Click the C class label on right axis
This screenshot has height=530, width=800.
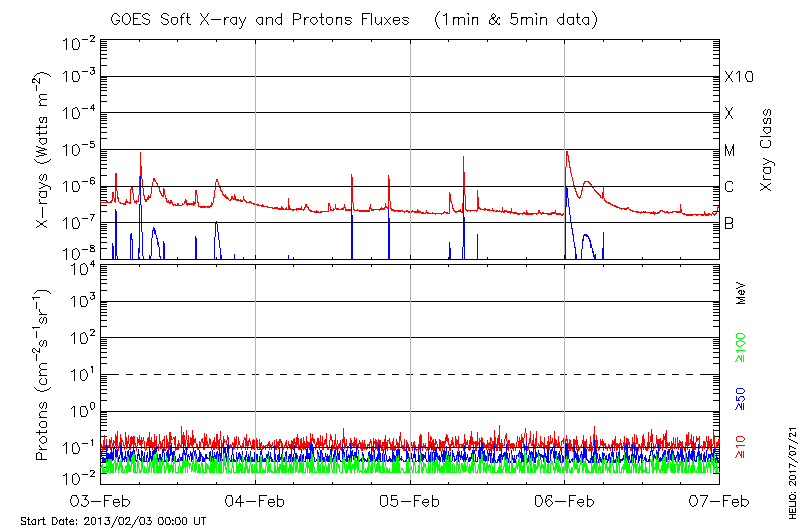point(729,187)
